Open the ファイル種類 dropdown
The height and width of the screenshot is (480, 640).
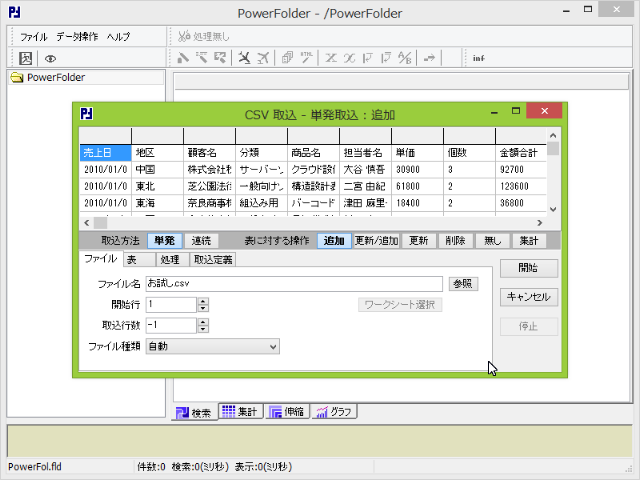tap(213, 347)
